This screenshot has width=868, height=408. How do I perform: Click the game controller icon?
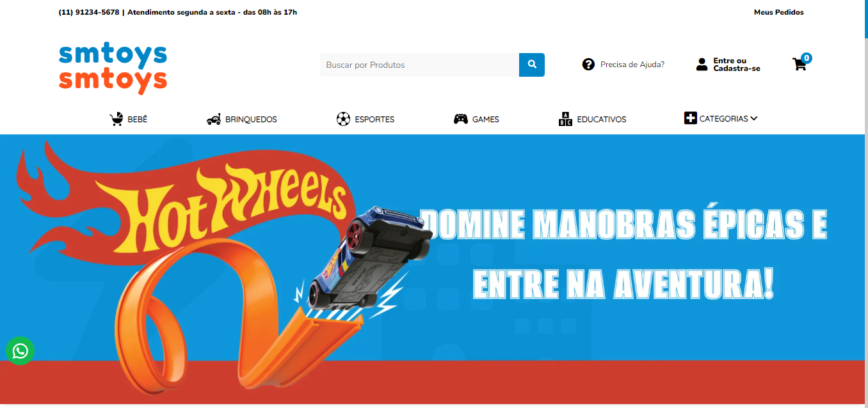pos(460,119)
